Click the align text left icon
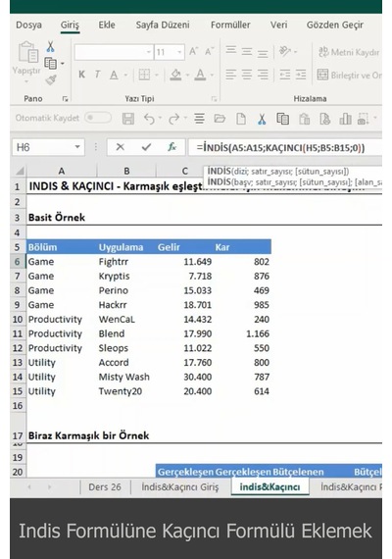Viewport: 392px width, 559px height. point(231,75)
